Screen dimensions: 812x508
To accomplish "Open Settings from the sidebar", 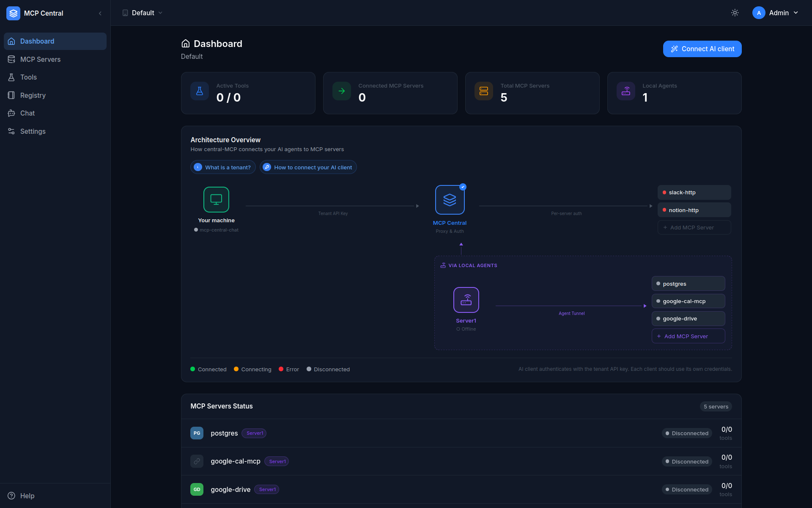I will point(33,131).
